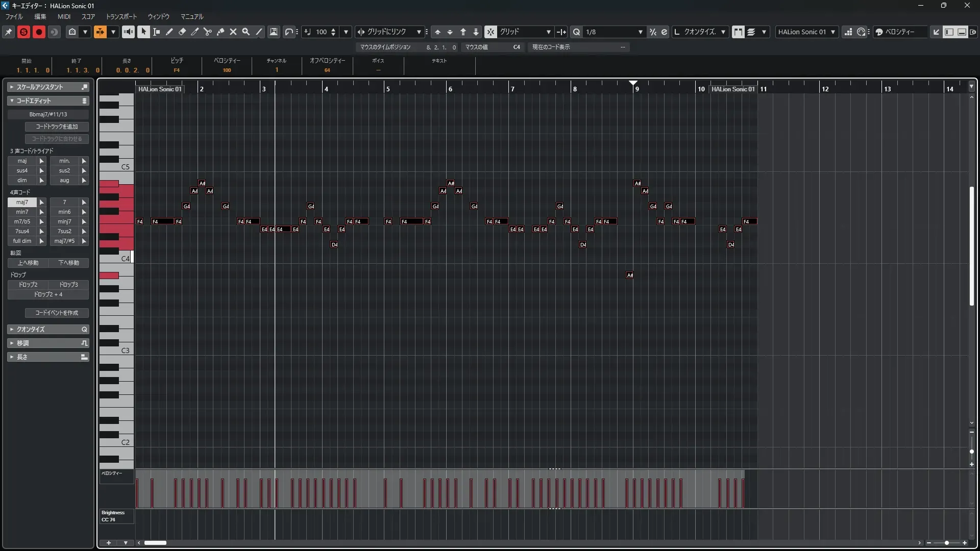Open the MIDI menu

tap(64, 17)
